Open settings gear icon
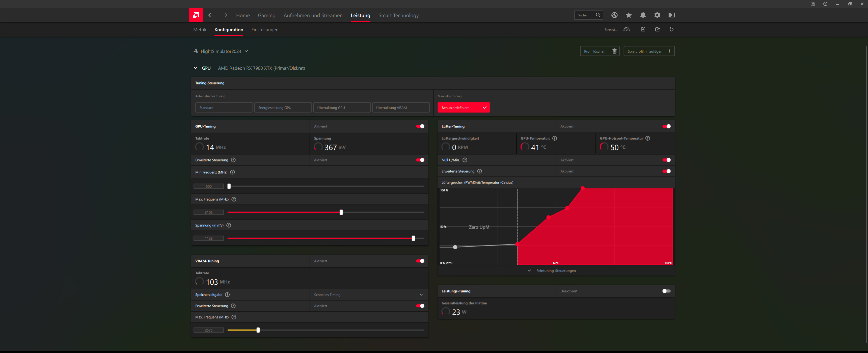868x353 pixels. tap(657, 15)
